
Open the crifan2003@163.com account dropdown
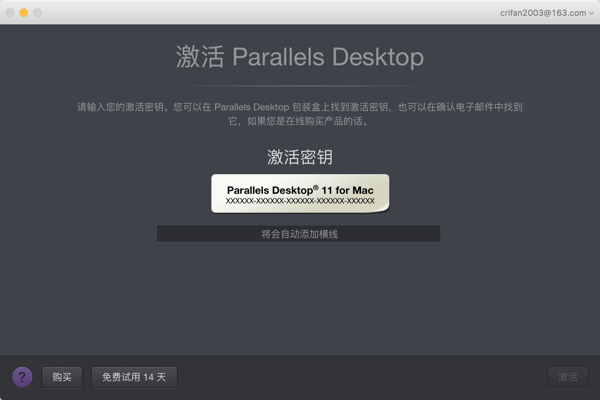point(547,13)
